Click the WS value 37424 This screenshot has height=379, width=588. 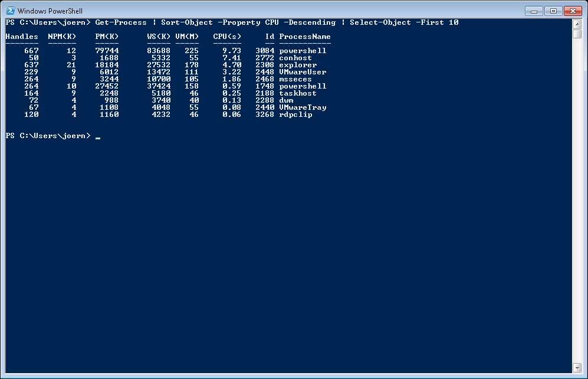click(x=159, y=86)
